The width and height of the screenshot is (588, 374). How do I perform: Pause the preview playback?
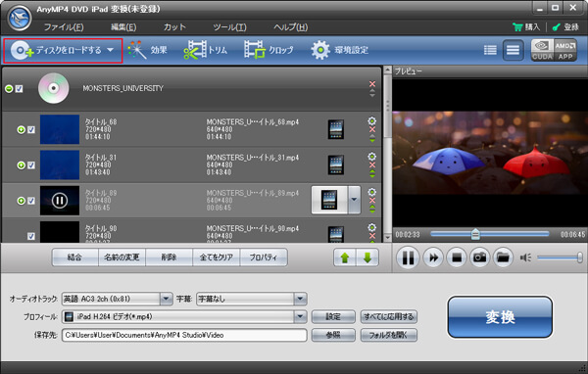[408, 257]
